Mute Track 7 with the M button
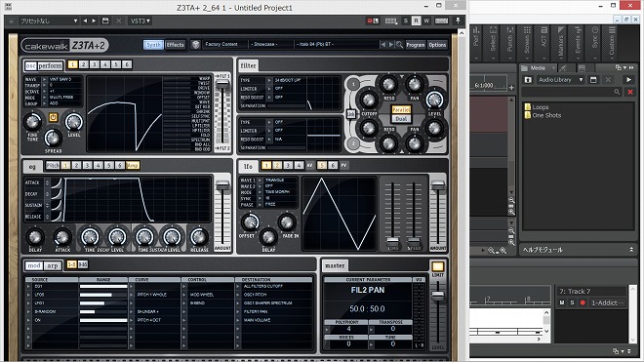 coord(562,302)
